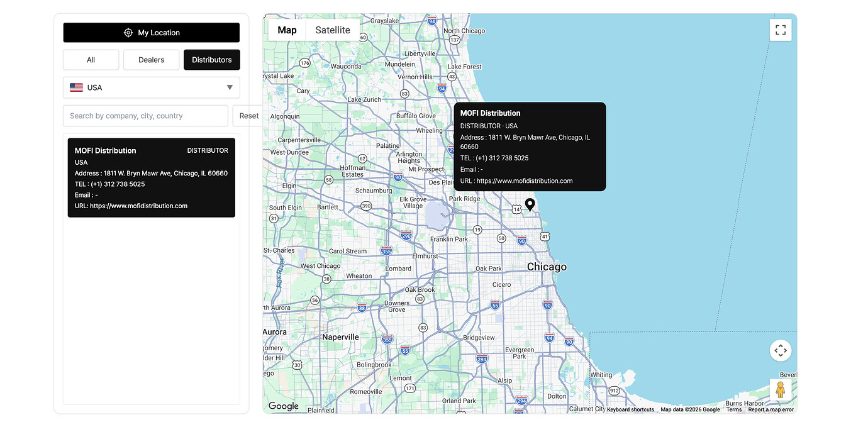Viewport: 868px width, 444px height.
Task: Click the Map data ©2026 Google text
Action: click(x=690, y=409)
